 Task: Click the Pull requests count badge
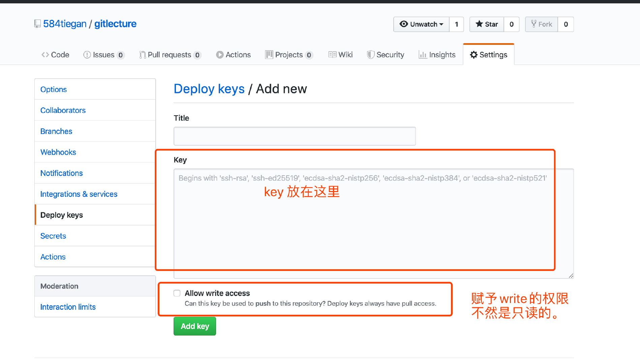tap(197, 55)
